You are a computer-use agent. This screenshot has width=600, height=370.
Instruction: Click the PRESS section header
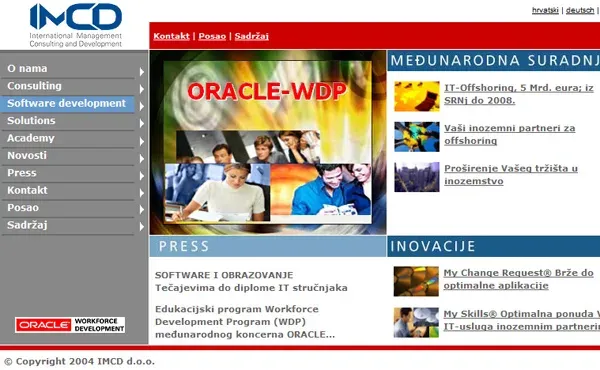click(268, 246)
